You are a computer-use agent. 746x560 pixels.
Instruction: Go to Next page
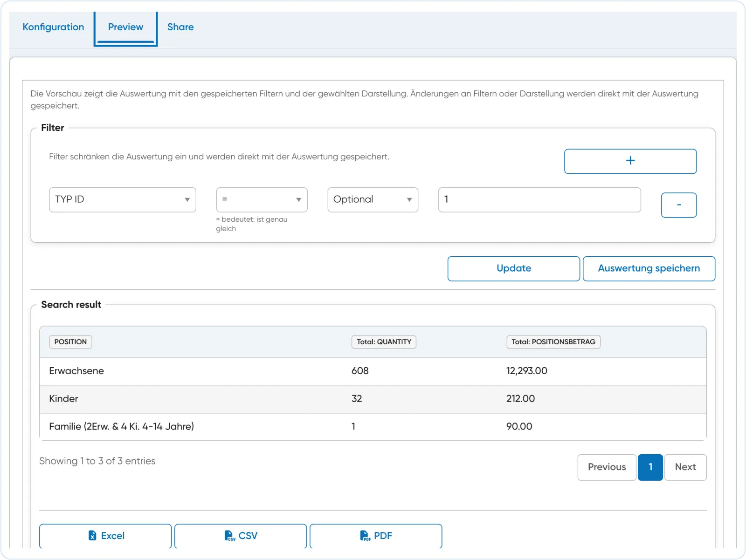(685, 467)
